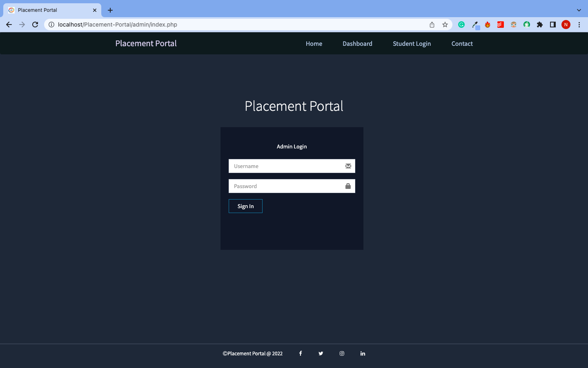Click envelope icon in Username field

[348, 166]
